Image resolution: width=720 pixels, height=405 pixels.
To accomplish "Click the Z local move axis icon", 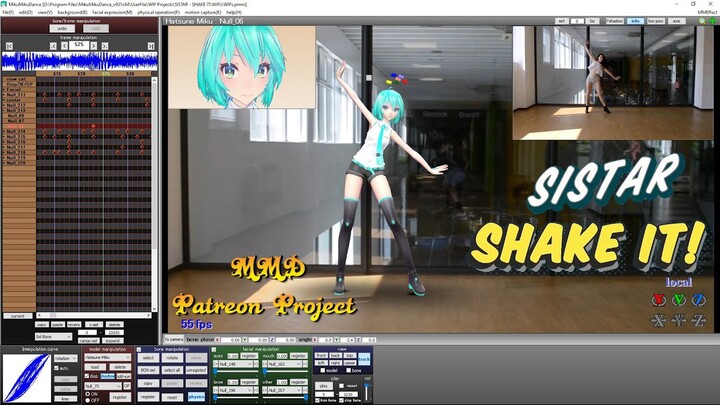I will tap(699, 320).
